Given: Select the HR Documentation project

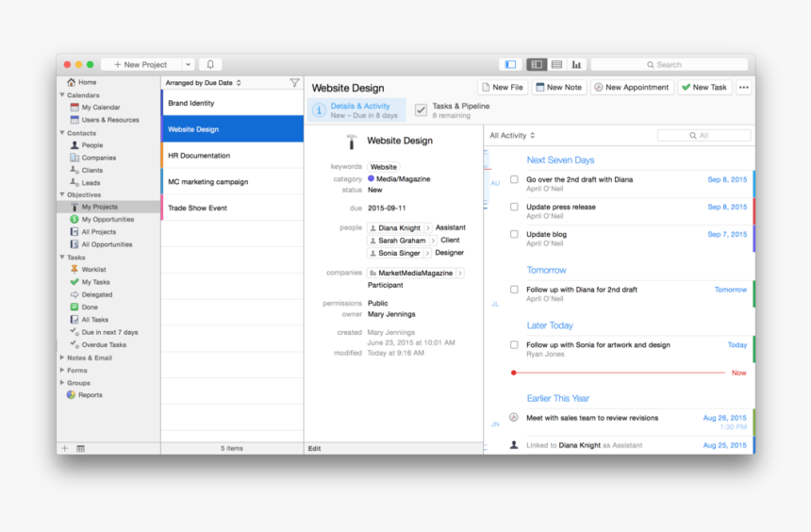Looking at the screenshot, I should pyautogui.click(x=232, y=156).
